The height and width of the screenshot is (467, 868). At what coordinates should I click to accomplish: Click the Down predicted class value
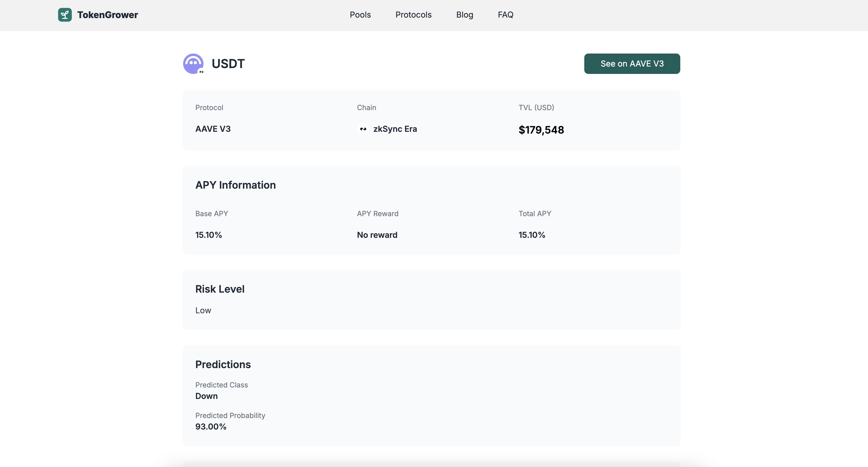[x=207, y=396]
